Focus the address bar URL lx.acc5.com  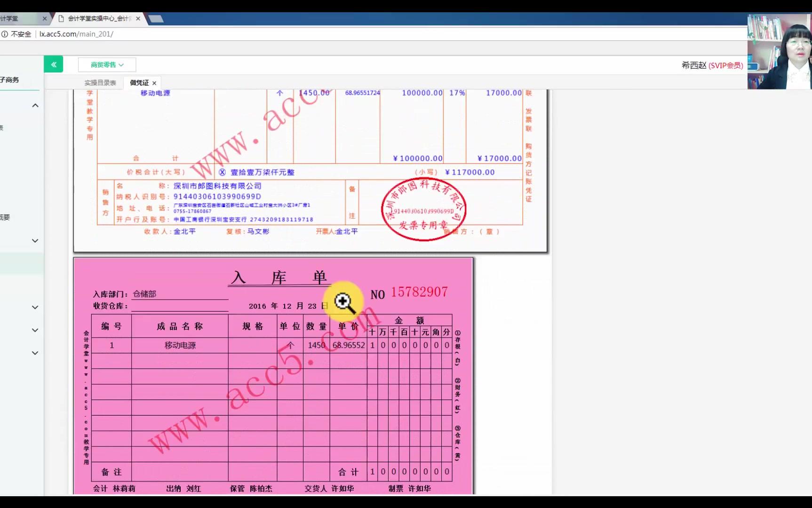[76, 34]
